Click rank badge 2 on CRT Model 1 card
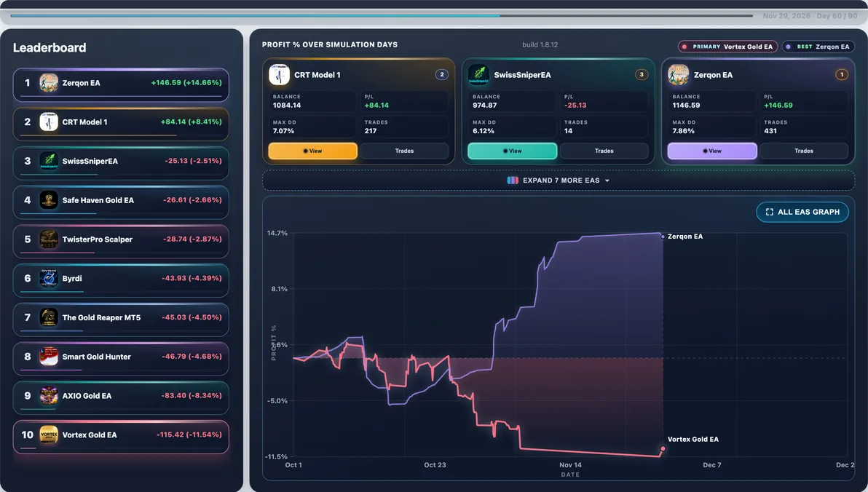 tap(442, 75)
